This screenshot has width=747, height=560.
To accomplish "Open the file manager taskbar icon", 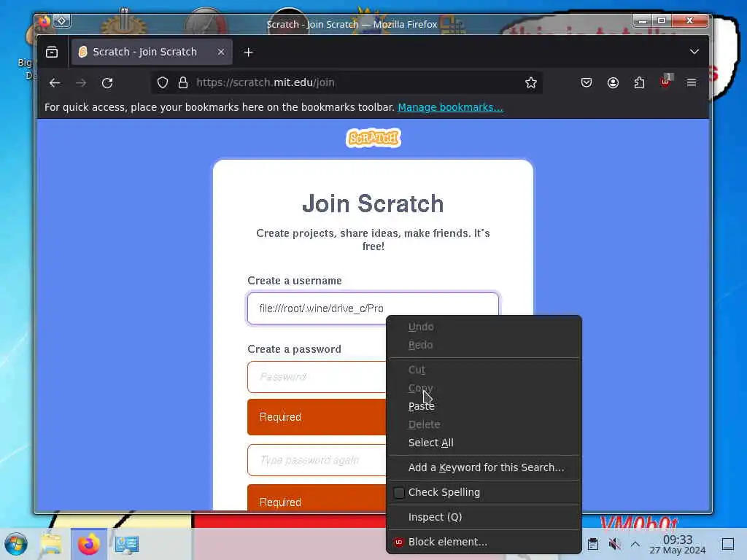I will click(51, 544).
